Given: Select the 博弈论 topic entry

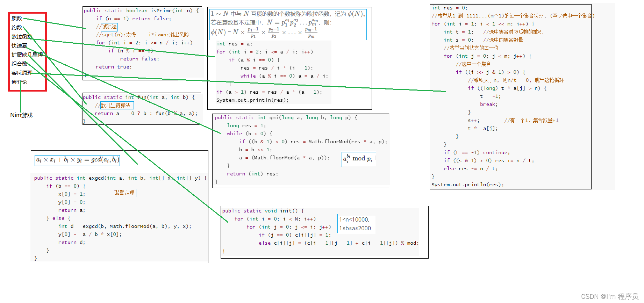Looking at the screenshot, I should click(x=19, y=82).
